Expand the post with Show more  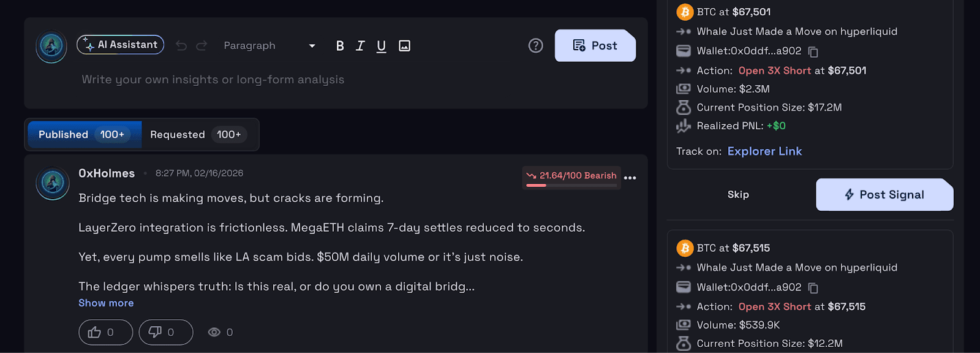(105, 302)
